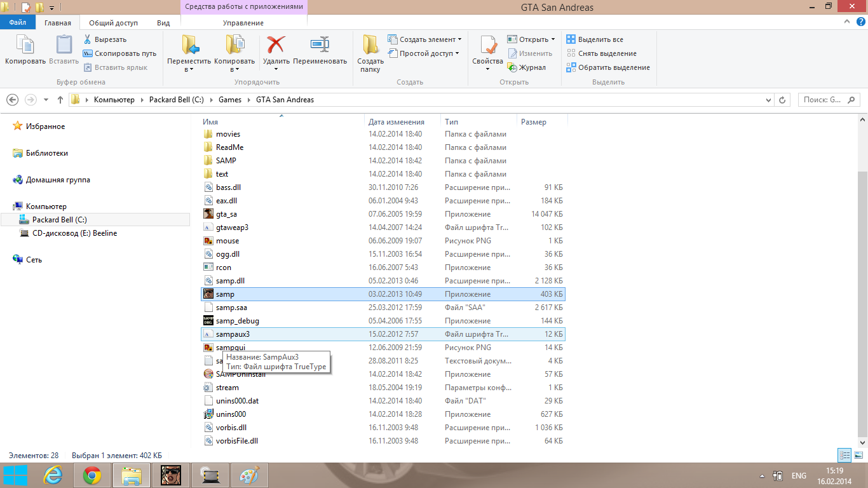Viewport: 868px width, 488px height.
Task: Switch to the Главная tab
Action: pos(58,23)
